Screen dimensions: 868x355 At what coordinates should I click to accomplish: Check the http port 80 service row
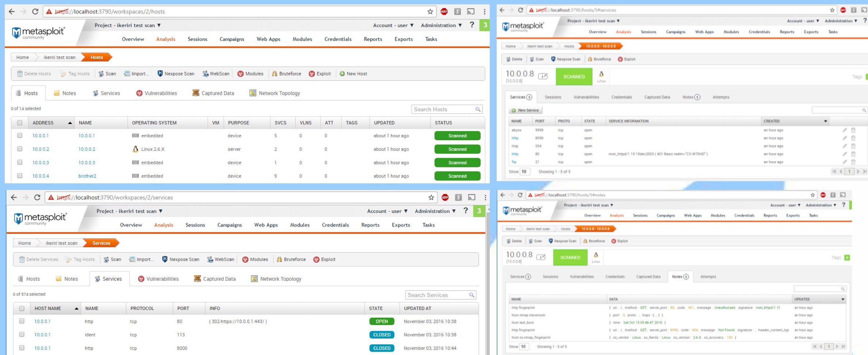[22, 321]
